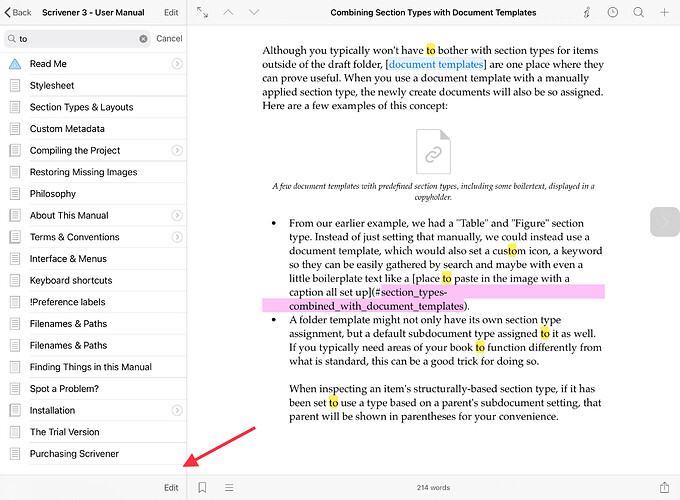Click the Keyboard shortcuts page icon
The image size is (680, 500).
coord(15,281)
